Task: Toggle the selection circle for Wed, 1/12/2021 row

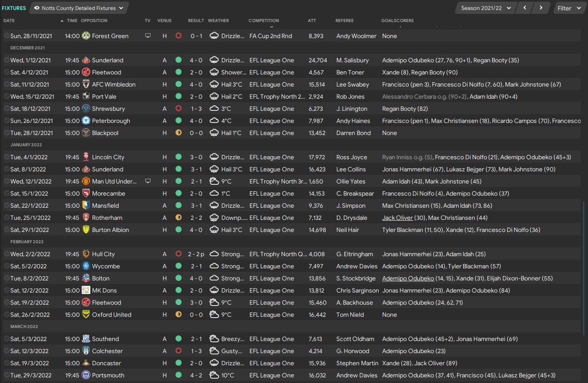Action: click(x=6, y=60)
